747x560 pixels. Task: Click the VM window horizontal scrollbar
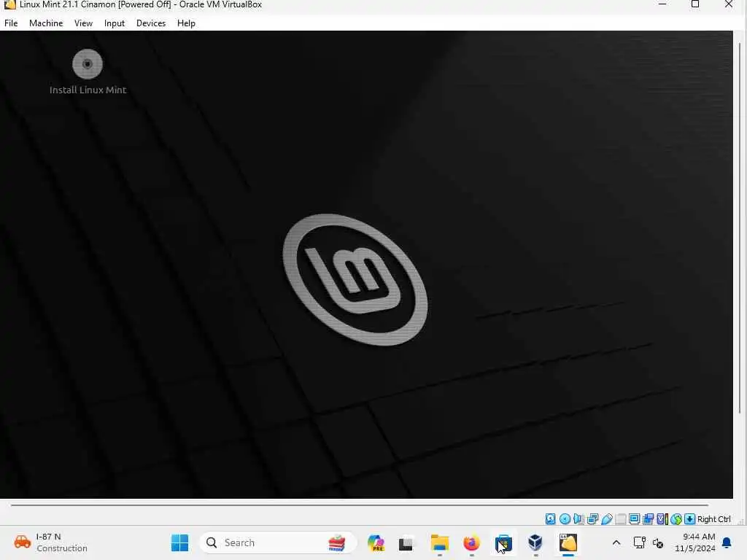tap(360, 505)
